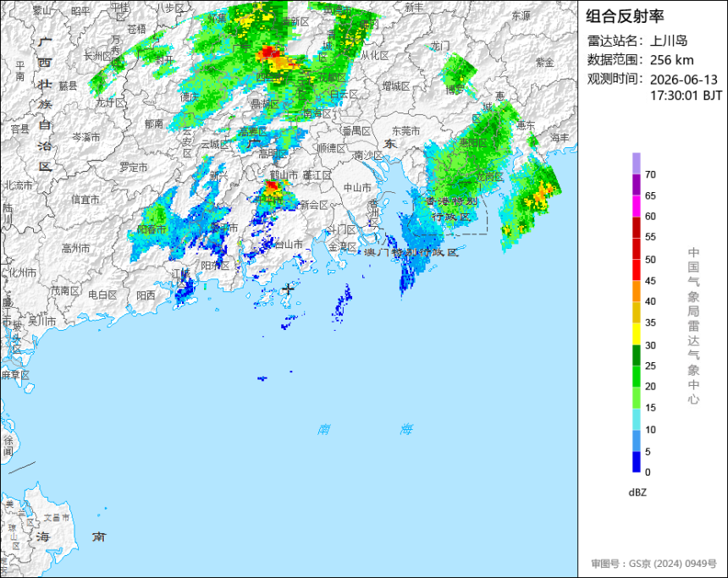The width and height of the screenshot is (728, 578).
Task: Click the 组合反射率 title text
Action: 625,16
